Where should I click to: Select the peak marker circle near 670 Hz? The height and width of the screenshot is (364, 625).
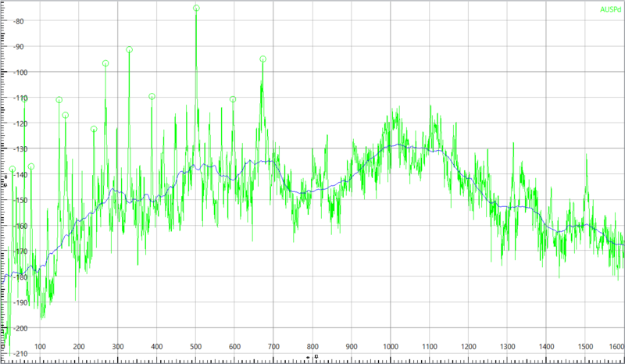pyautogui.click(x=263, y=59)
